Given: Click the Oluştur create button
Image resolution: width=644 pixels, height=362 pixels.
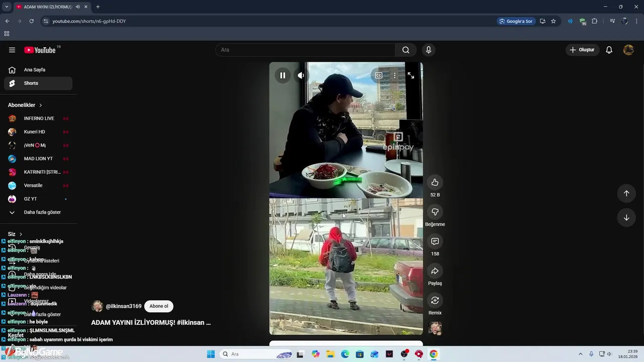Looking at the screenshot, I should [x=582, y=50].
